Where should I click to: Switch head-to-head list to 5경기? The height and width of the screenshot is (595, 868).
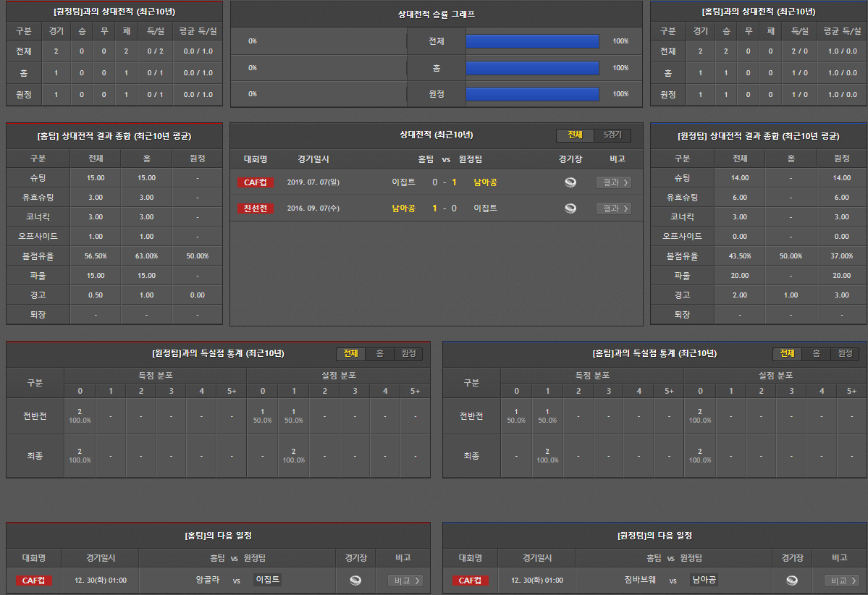point(612,135)
